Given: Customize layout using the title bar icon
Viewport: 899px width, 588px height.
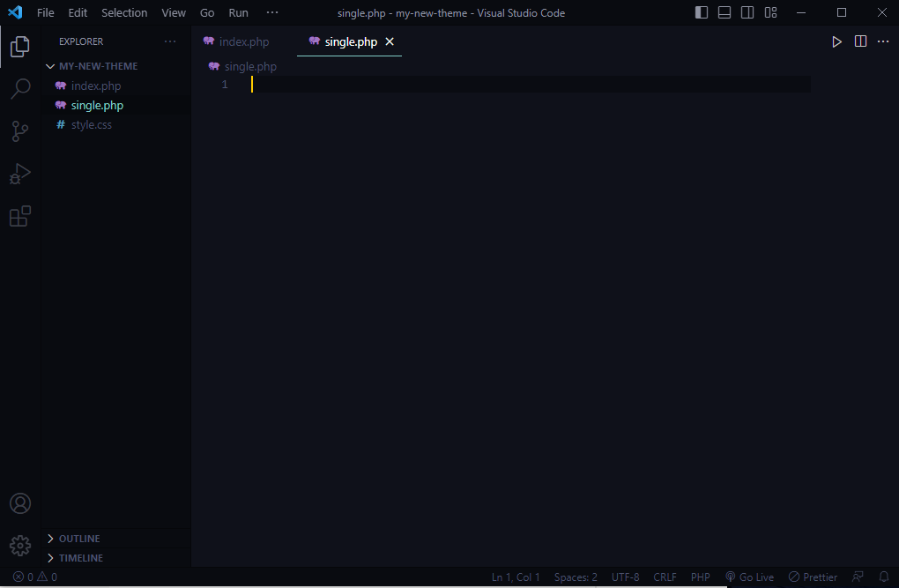Looking at the screenshot, I should [770, 12].
